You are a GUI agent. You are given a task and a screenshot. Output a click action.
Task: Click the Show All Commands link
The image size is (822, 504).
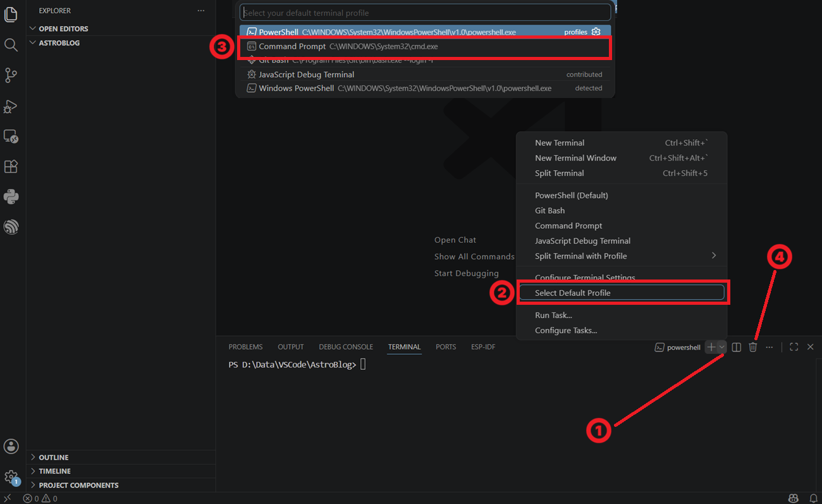pos(474,257)
